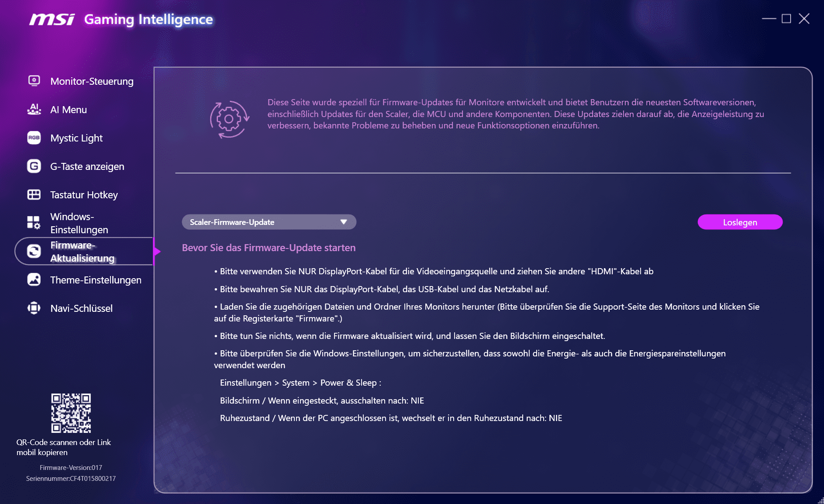Open Windows-Einstellungen menu entry

[x=79, y=223]
